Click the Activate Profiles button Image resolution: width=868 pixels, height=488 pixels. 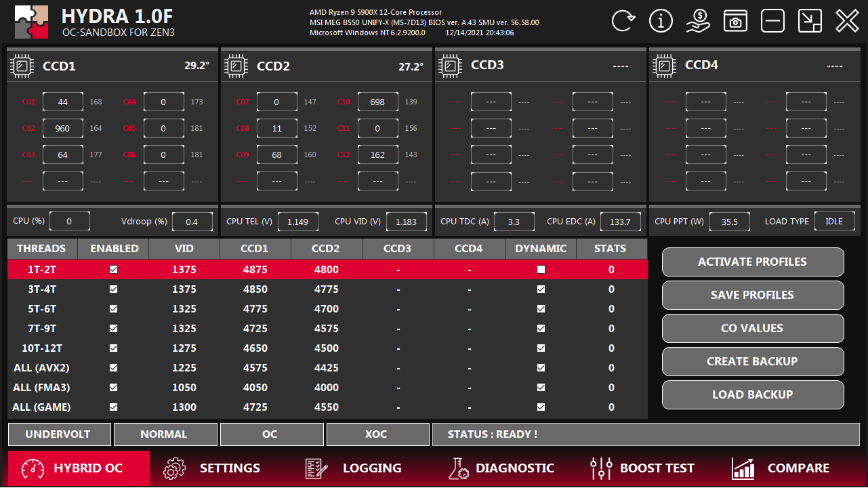(x=753, y=262)
